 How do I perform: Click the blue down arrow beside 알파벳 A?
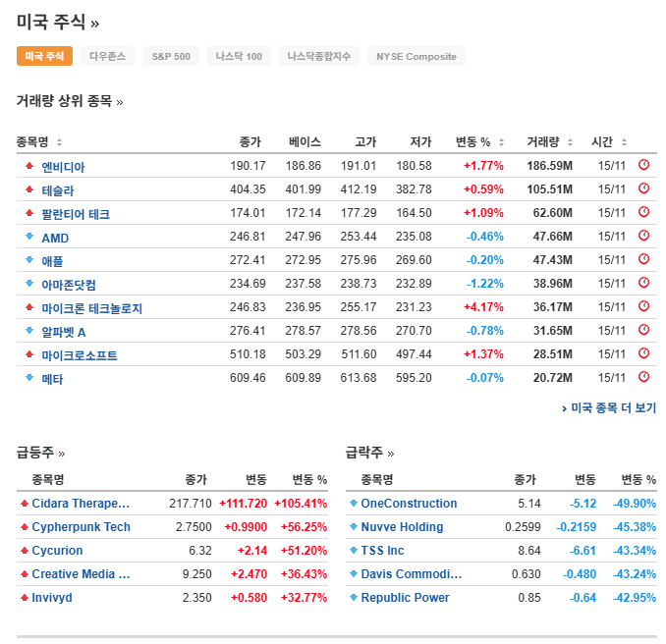pyautogui.click(x=29, y=330)
